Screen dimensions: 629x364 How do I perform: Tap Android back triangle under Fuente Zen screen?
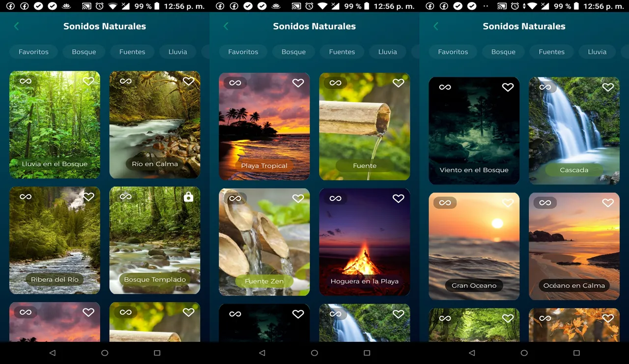point(262,353)
